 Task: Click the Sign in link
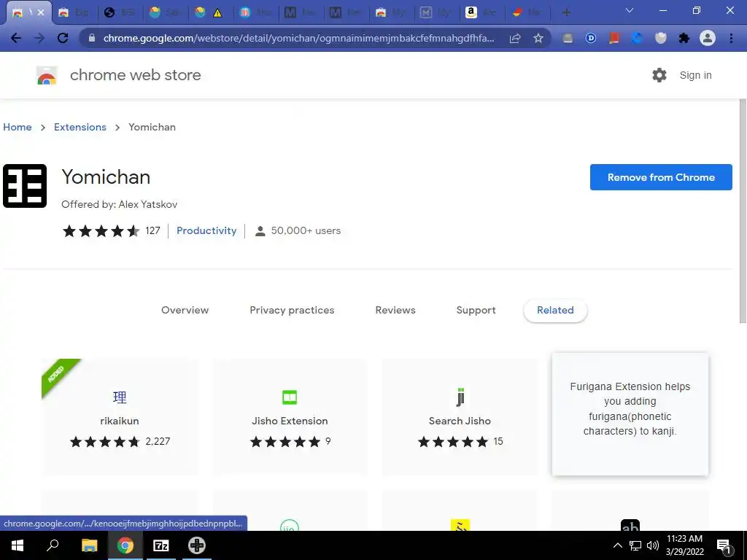pyautogui.click(x=695, y=75)
